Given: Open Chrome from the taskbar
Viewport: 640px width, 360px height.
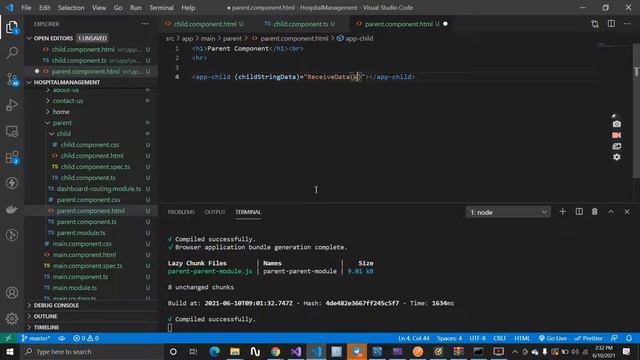Looking at the screenshot, I should coord(276,351).
